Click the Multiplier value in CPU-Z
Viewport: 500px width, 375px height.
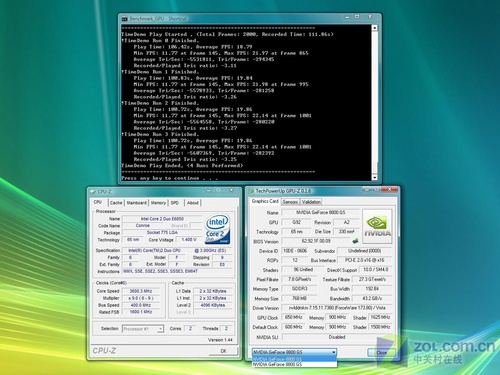pos(141,298)
